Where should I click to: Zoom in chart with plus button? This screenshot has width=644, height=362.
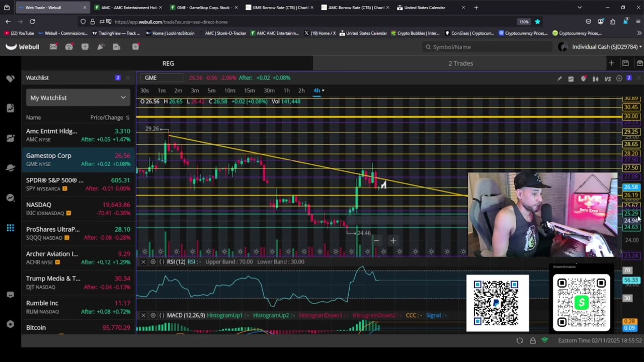click(393, 240)
